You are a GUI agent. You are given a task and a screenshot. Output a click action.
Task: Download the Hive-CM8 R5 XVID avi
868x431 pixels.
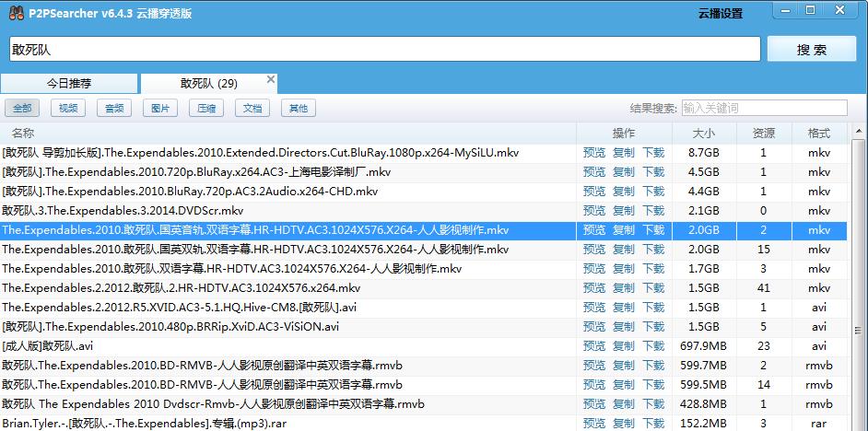(x=653, y=307)
